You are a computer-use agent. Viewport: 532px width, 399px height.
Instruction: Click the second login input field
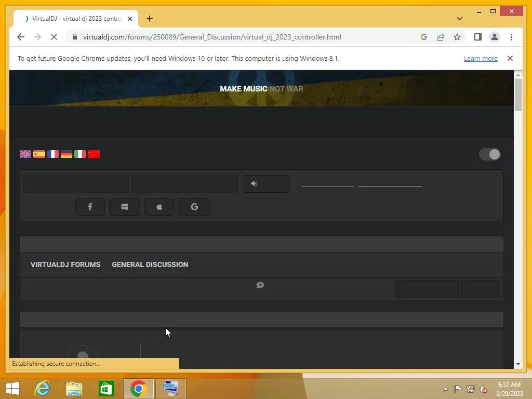184,184
